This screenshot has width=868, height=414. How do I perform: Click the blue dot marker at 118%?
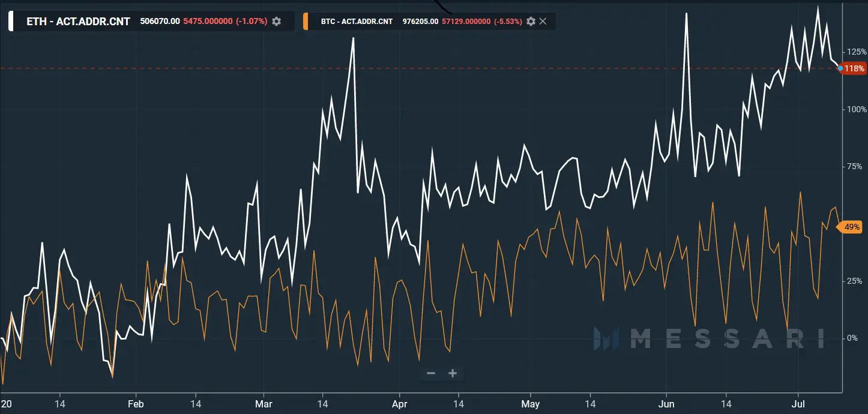coord(840,68)
